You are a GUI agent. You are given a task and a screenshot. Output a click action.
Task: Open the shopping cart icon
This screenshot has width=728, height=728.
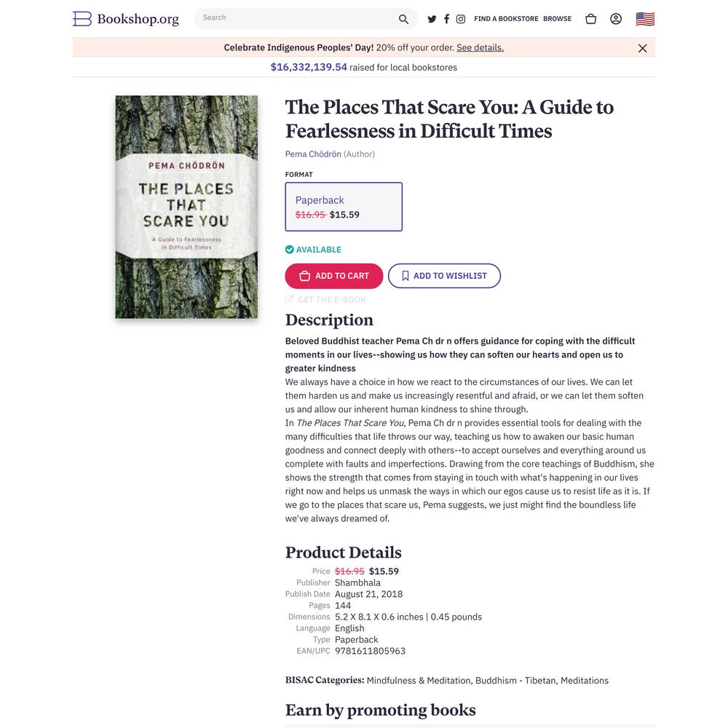[590, 19]
